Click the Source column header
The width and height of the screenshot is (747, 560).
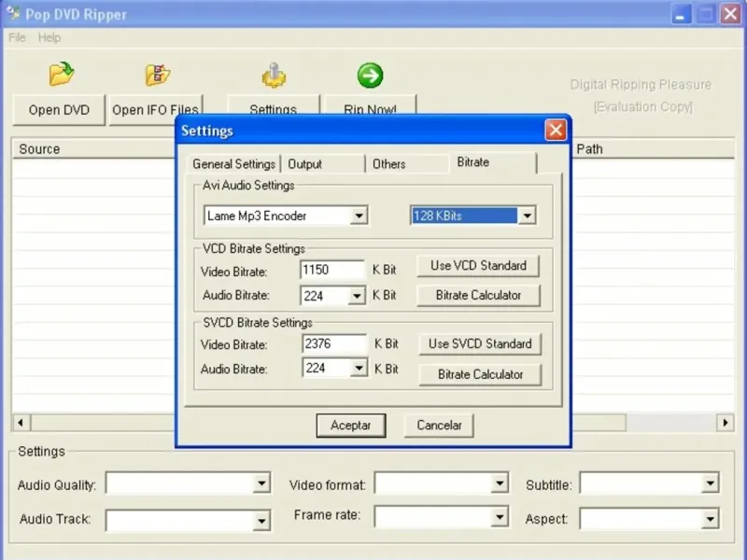pyautogui.click(x=94, y=149)
